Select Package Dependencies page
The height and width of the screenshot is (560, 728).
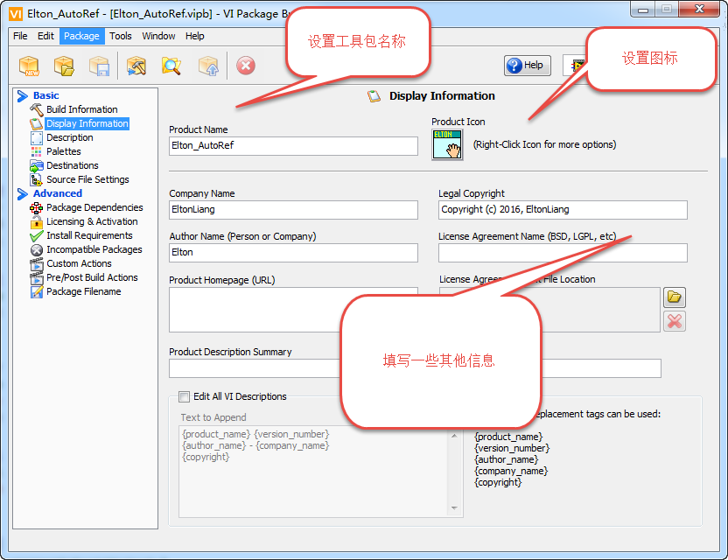tap(94, 207)
